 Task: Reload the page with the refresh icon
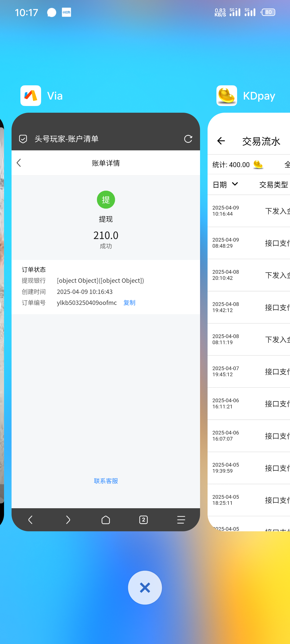coord(188,139)
